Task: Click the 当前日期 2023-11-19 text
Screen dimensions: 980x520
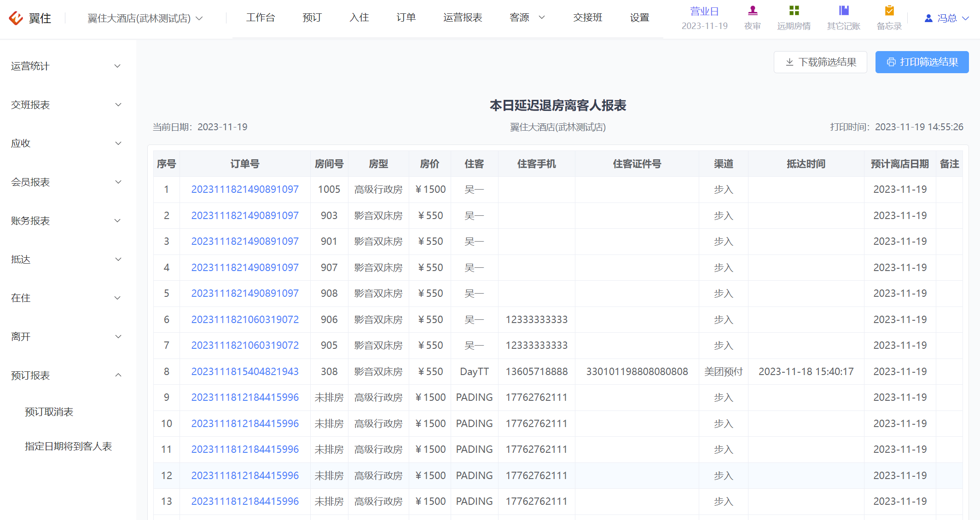Action: tap(200, 127)
